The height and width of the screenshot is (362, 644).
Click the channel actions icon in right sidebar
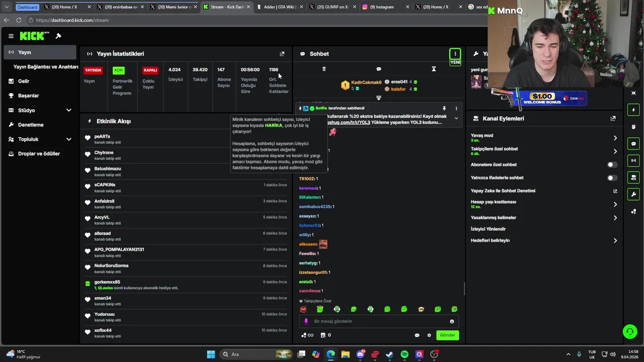[633, 177]
